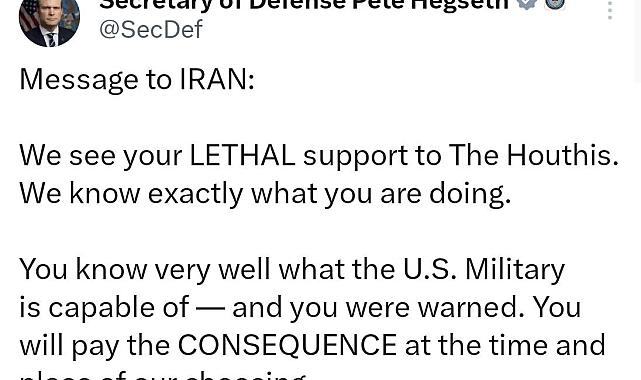The height and width of the screenshot is (380, 641).
Task: Click the word LETHAL in the tweet
Action: coord(242,156)
